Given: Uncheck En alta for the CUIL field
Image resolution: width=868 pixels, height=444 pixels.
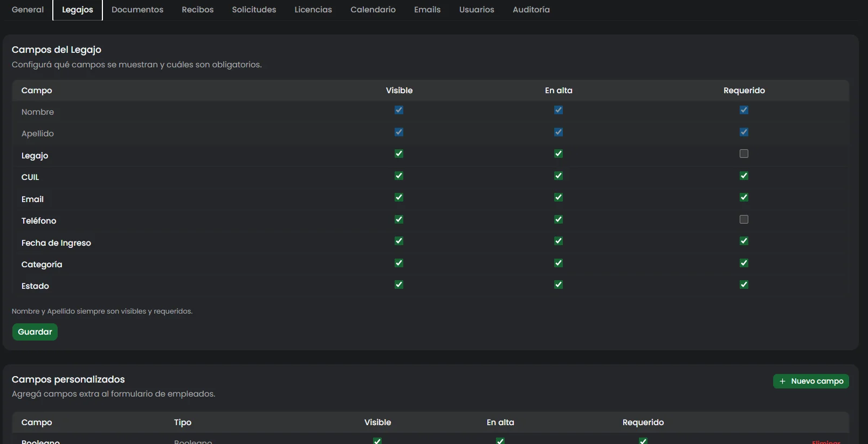Looking at the screenshot, I should click(559, 176).
